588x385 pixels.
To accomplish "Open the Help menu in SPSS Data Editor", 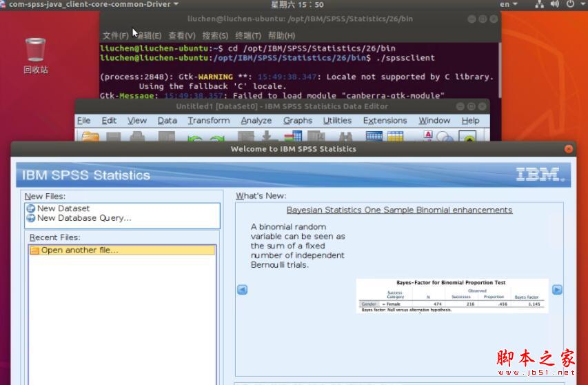I will [x=470, y=121].
